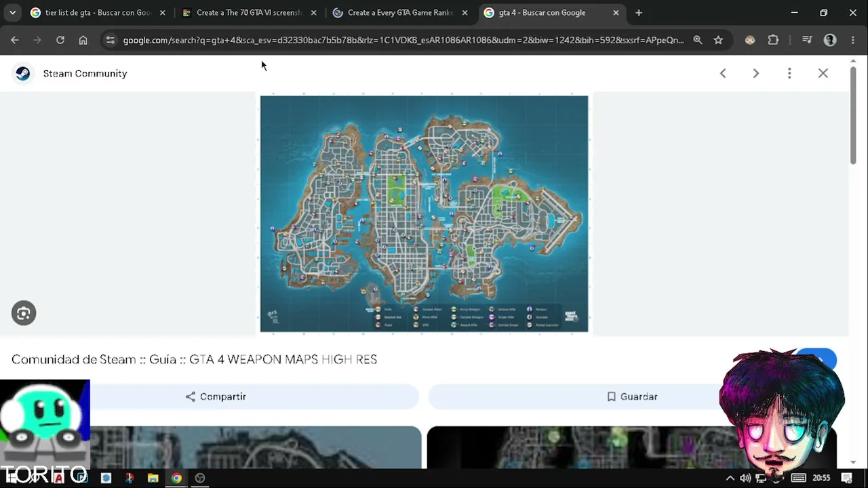
Task: Open the GTA 4 weapon map image
Action: 424,214
